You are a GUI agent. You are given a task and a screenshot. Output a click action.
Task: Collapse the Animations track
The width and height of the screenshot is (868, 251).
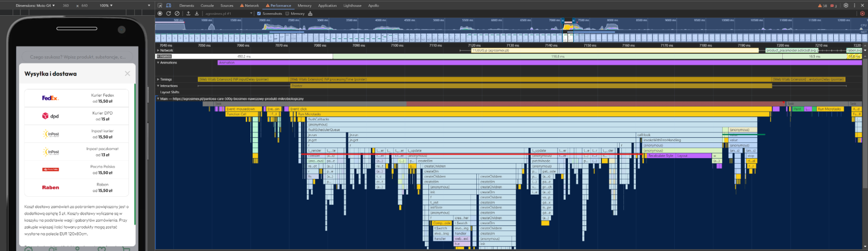point(158,62)
